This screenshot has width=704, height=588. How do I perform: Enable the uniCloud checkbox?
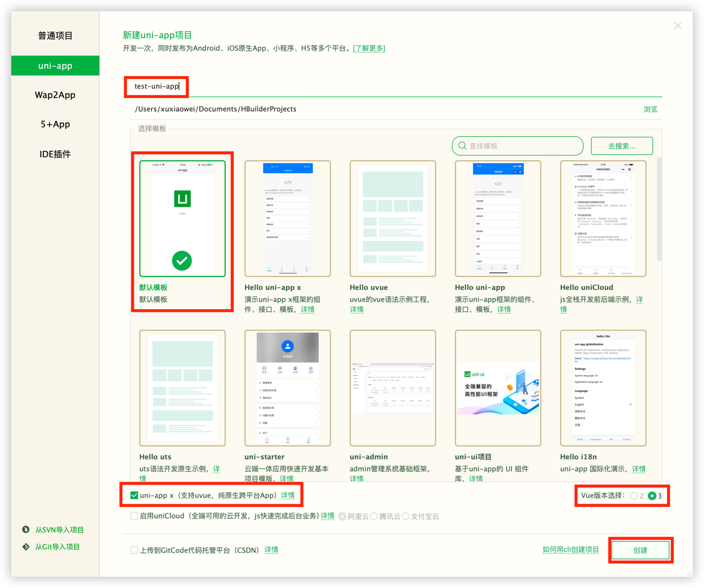click(x=134, y=516)
